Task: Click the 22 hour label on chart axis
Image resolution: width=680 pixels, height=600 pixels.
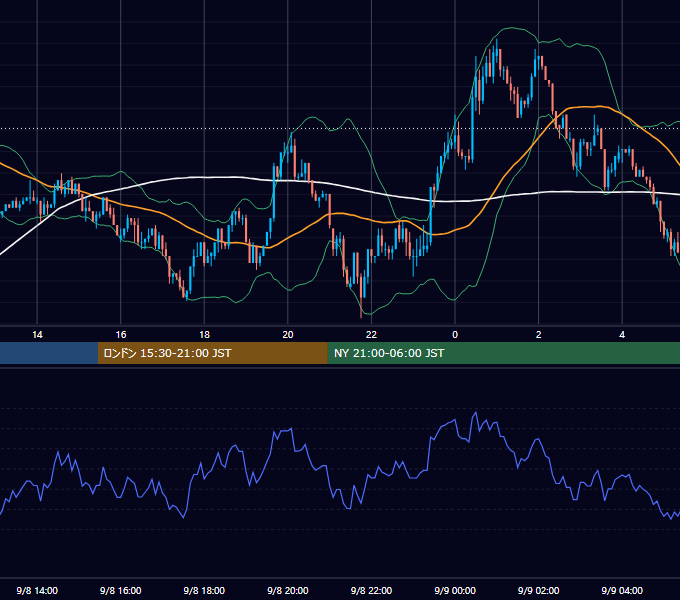Action: [371, 335]
